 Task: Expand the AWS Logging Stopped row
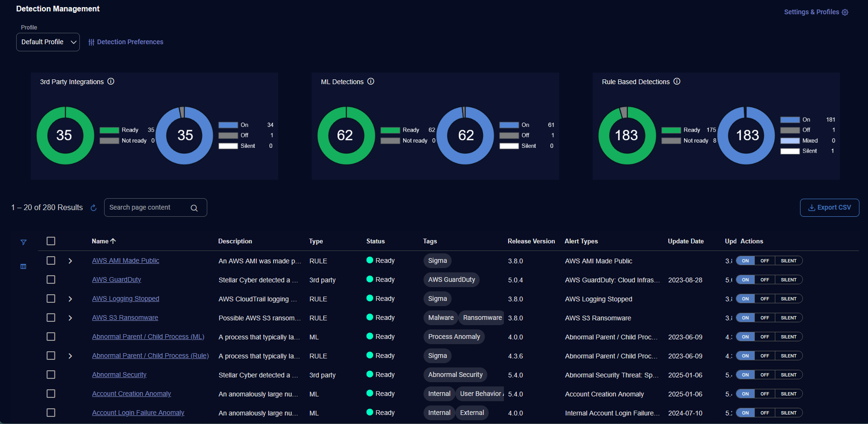[x=70, y=299]
